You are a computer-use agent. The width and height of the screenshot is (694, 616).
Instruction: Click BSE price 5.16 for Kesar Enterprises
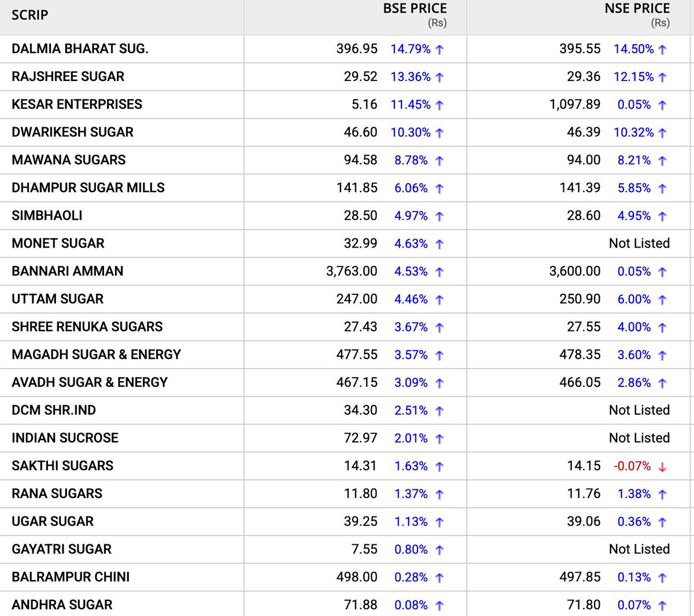364,104
